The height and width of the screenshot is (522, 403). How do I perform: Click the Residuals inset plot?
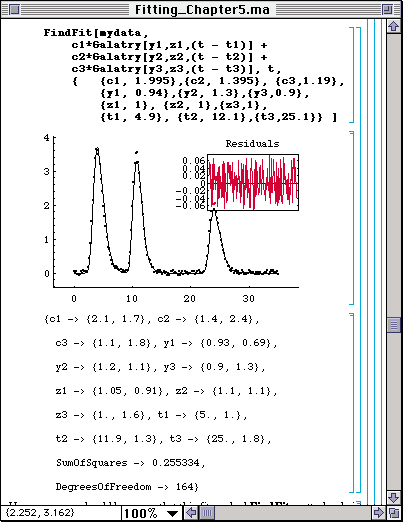coord(253,182)
